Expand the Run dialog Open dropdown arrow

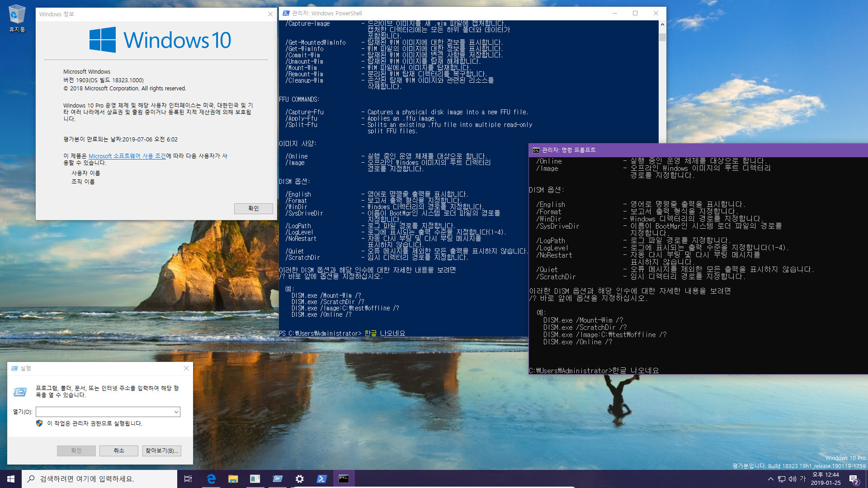176,412
